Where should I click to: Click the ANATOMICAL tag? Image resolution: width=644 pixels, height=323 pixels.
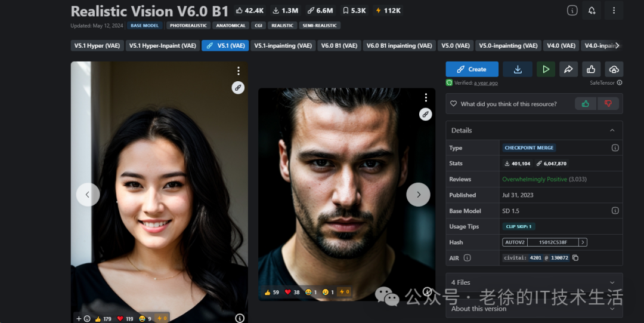[231, 26]
